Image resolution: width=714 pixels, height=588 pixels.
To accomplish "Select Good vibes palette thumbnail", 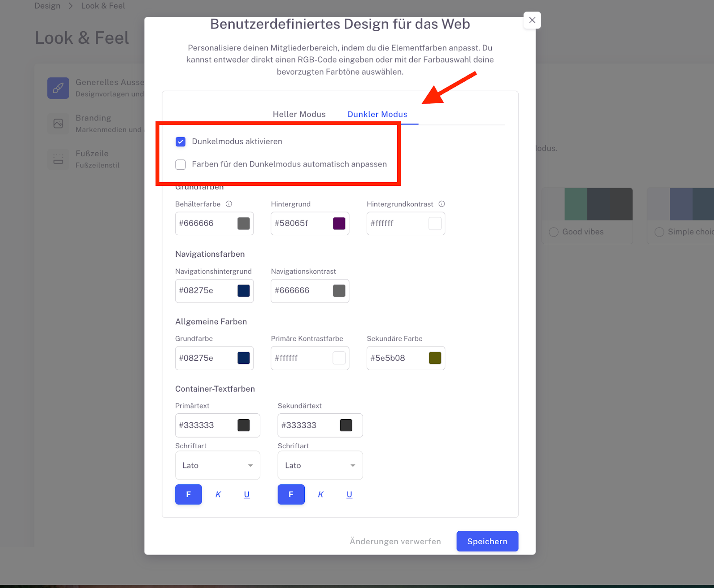I will click(x=587, y=204).
